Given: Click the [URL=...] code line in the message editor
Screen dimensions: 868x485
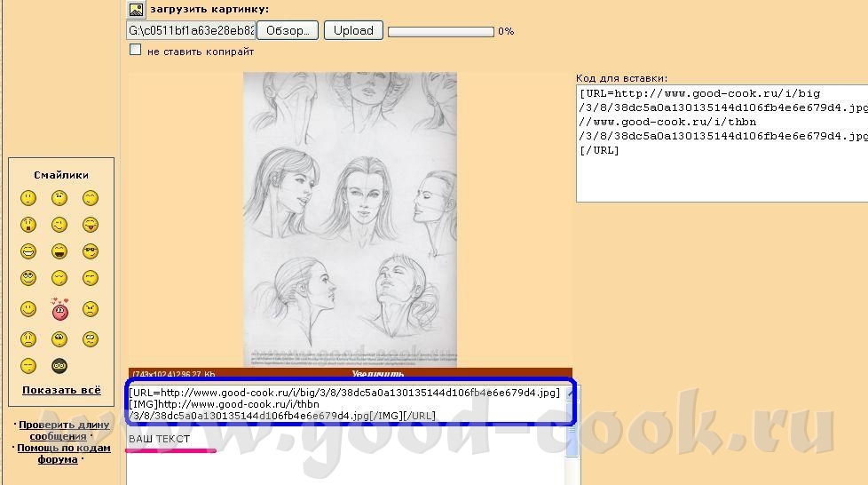Looking at the screenshot, I should click(x=344, y=393).
